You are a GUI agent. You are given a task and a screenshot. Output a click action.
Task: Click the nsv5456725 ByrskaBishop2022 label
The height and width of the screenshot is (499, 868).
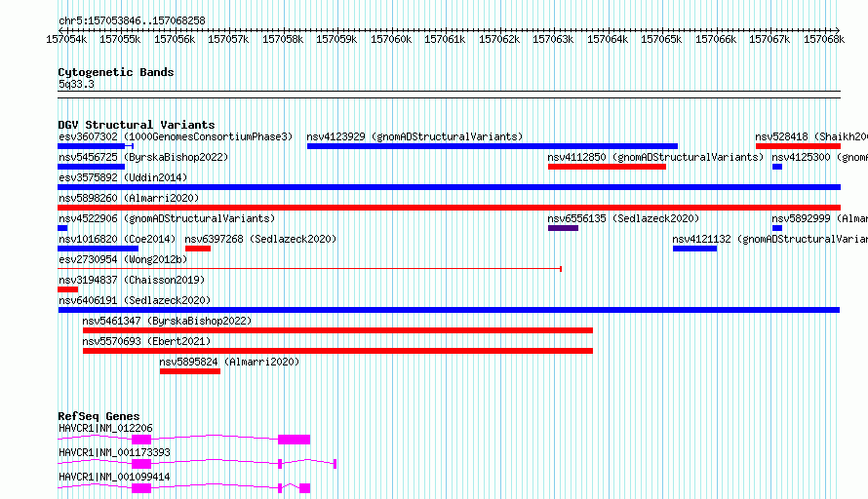click(143, 157)
